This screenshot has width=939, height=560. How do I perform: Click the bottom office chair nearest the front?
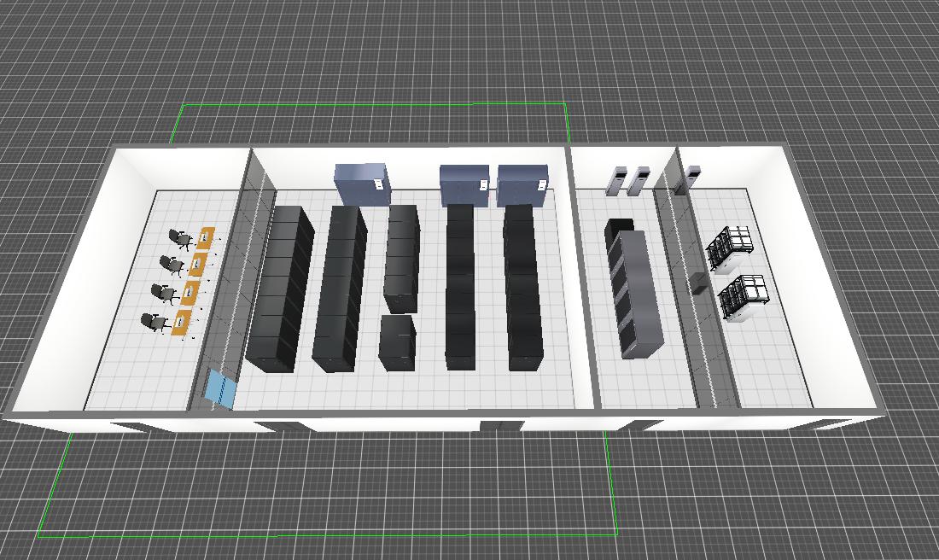(x=155, y=322)
